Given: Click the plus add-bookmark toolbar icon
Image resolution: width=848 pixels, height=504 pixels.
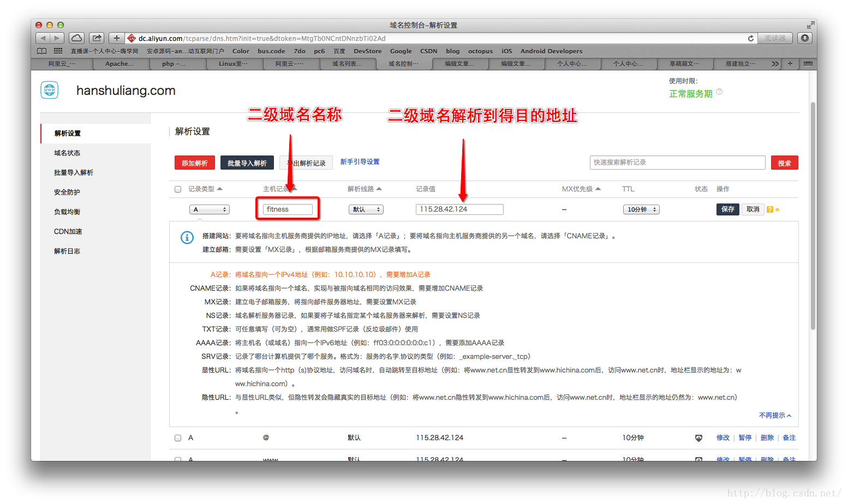Looking at the screenshot, I should coord(116,38).
